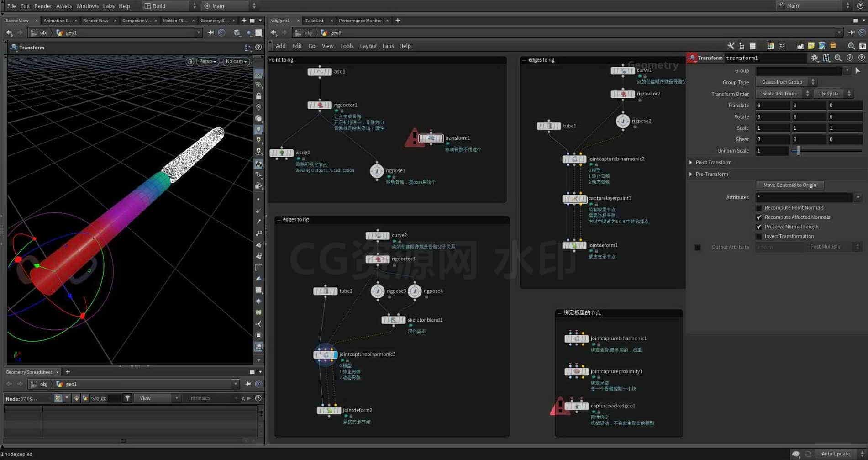Click the Translate X input field

pyautogui.click(x=773, y=106)
